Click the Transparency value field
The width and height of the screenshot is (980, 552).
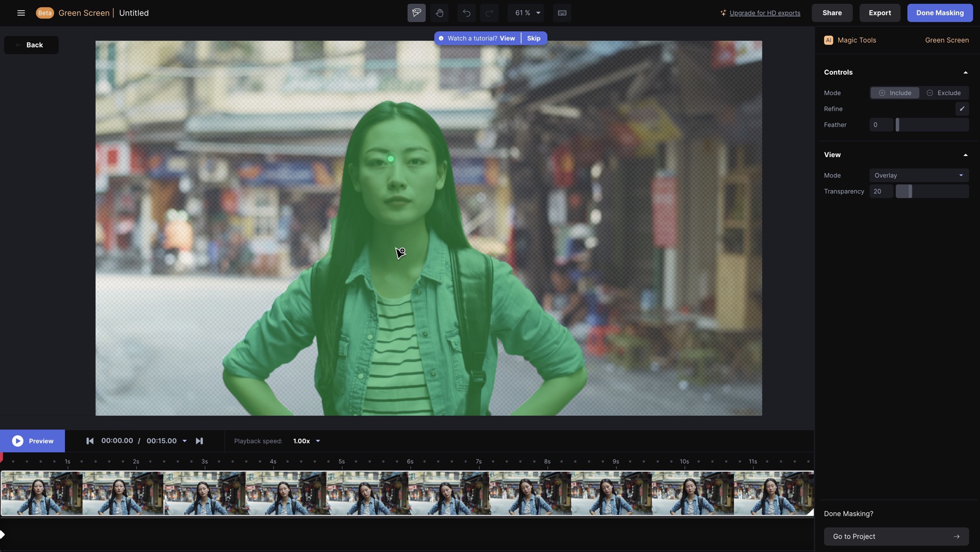881,191
